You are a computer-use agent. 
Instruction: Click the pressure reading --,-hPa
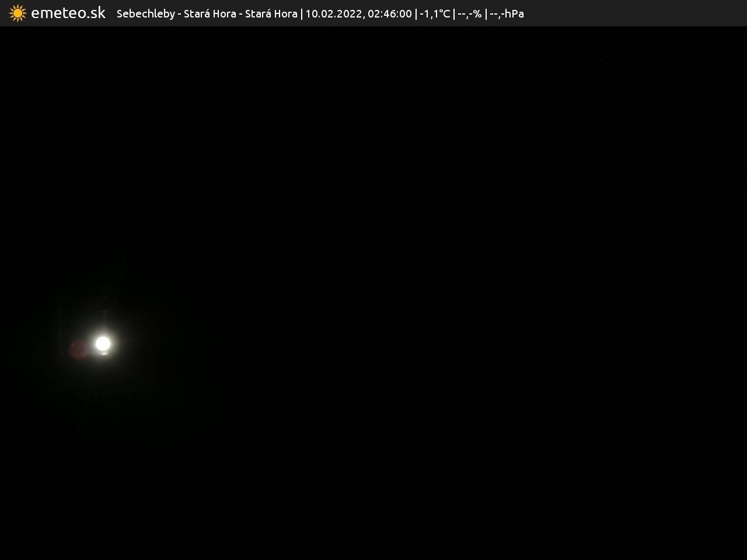tap(507, 13)
